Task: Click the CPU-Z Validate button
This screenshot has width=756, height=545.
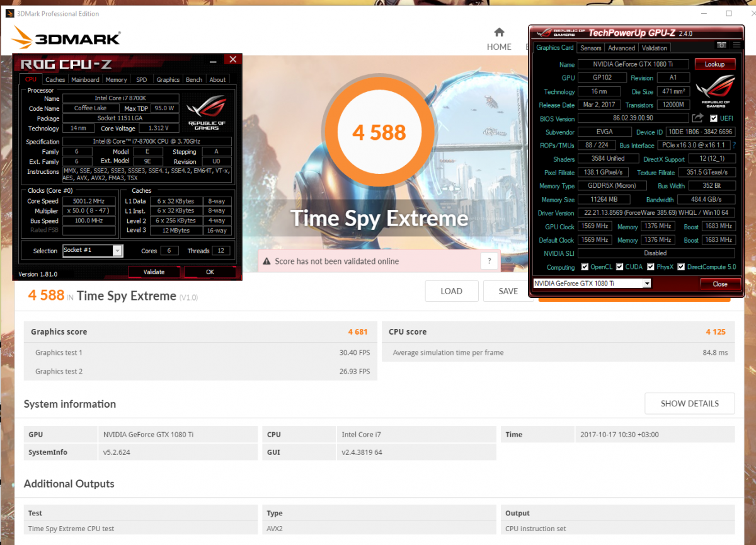Action: tap(154, 272)
